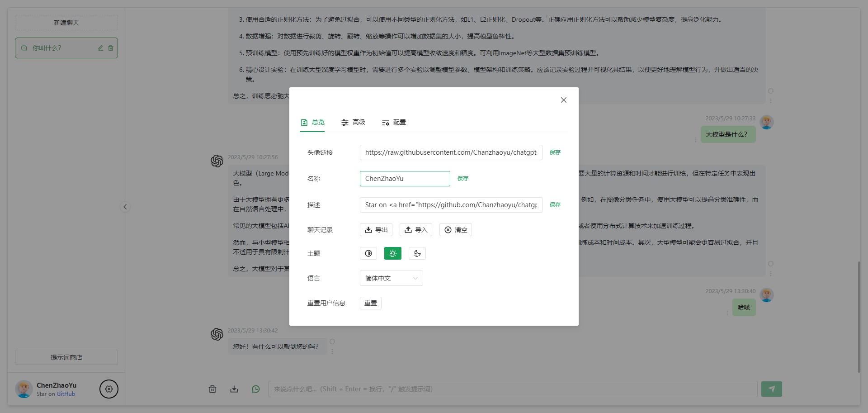Click the message input box
The width and height of the screenshot is (868, 413).
(513, 389)
